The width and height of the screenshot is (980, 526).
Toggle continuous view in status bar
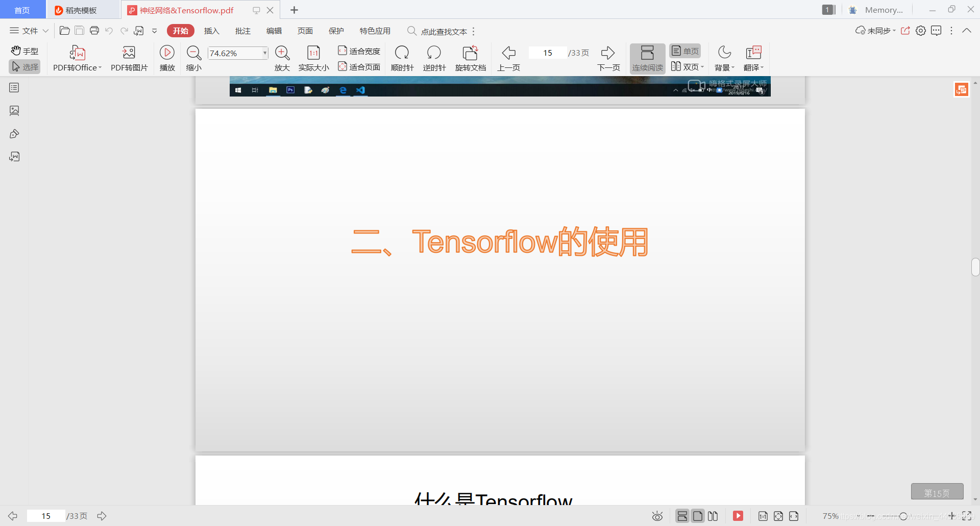tap(682, 516)
